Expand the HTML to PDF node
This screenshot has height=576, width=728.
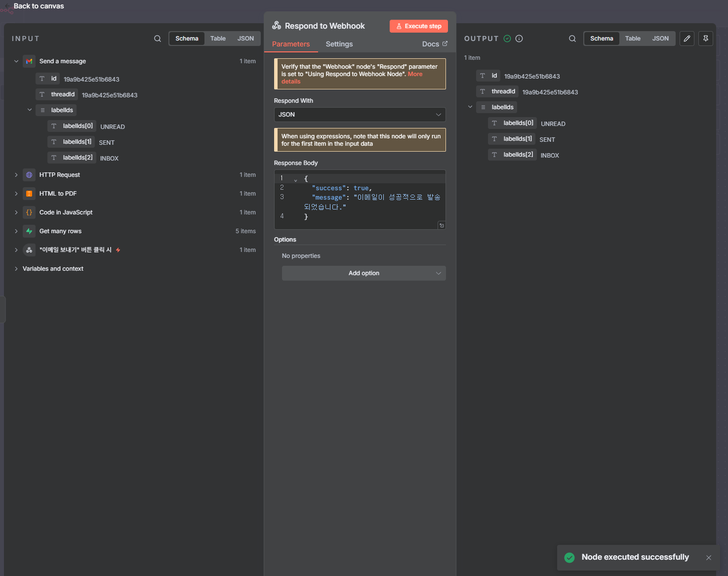[16, 194]
